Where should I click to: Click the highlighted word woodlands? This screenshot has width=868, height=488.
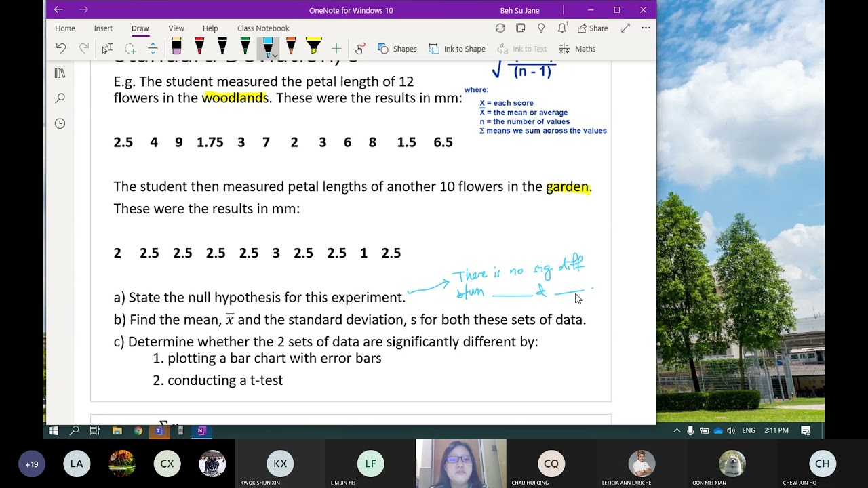click(x=235, y=98)
